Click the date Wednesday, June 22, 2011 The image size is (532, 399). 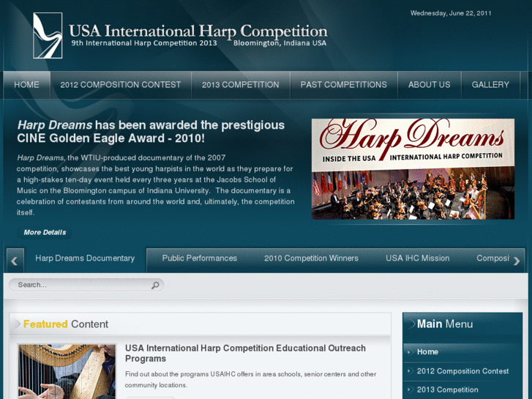451,13
